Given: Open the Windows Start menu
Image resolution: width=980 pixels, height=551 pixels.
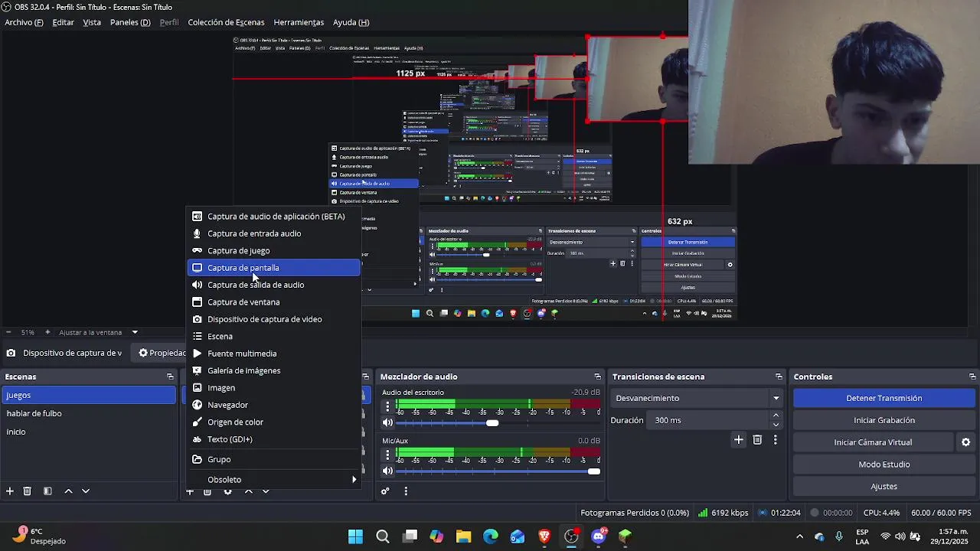Looking at the screenshot, I should (355, 536).
